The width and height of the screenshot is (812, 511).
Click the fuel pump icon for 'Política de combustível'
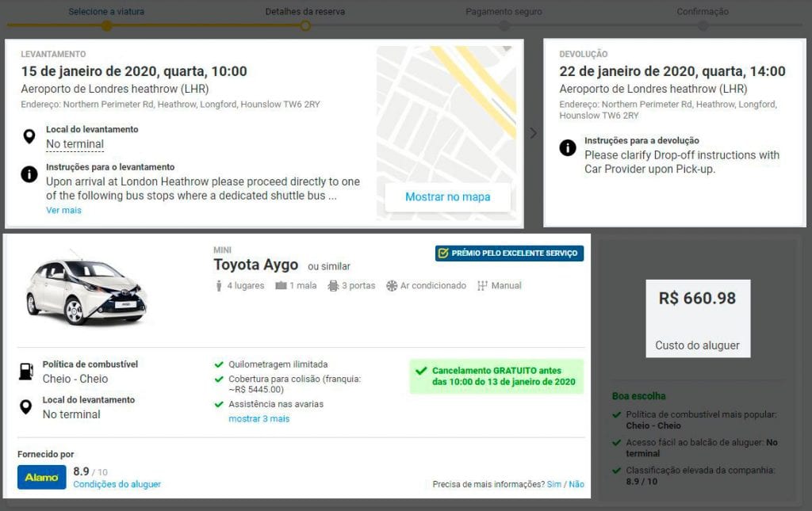pyautogui.click(x=26, y=372)
